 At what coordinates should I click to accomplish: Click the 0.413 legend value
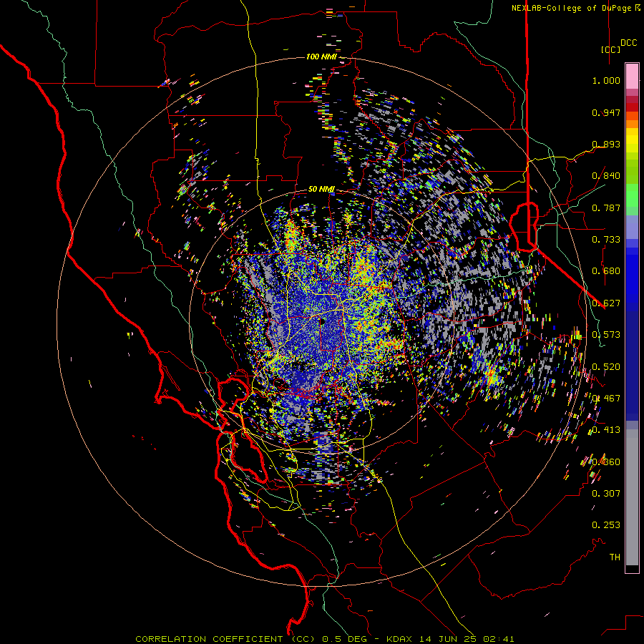pos(606,430)
